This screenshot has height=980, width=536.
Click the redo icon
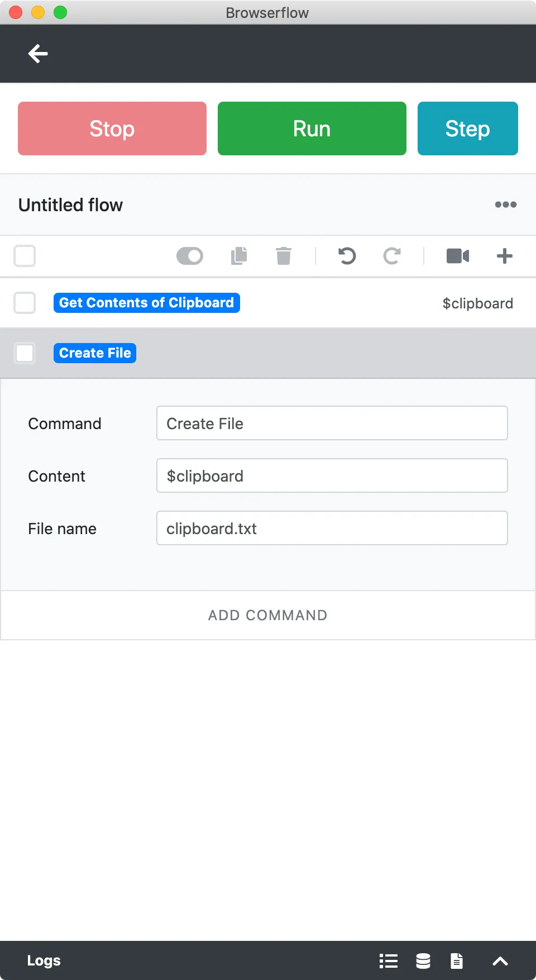click(392, 256)
